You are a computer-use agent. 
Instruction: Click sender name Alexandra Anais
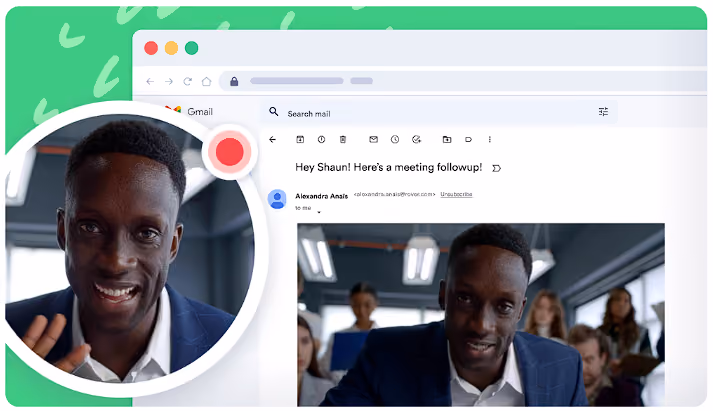click(x=321, y=196)
